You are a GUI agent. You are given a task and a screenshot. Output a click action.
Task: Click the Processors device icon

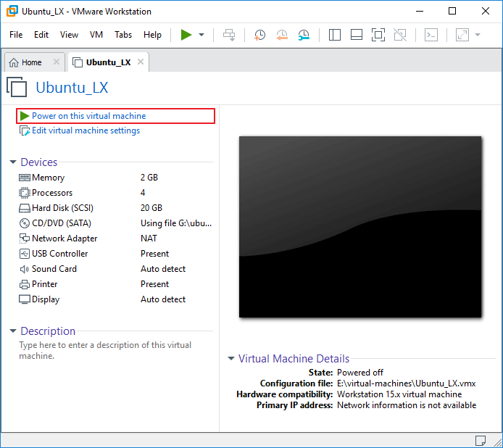coord(25,193)
